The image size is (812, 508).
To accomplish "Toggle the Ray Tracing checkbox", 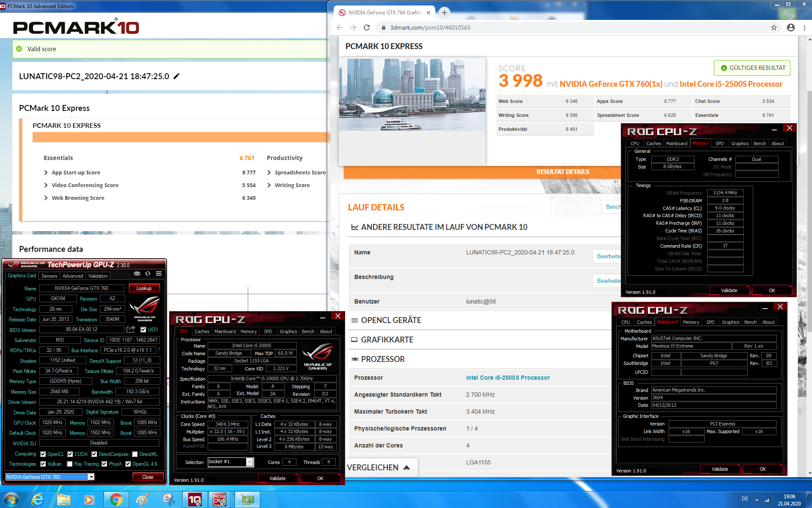I will 70,464.
